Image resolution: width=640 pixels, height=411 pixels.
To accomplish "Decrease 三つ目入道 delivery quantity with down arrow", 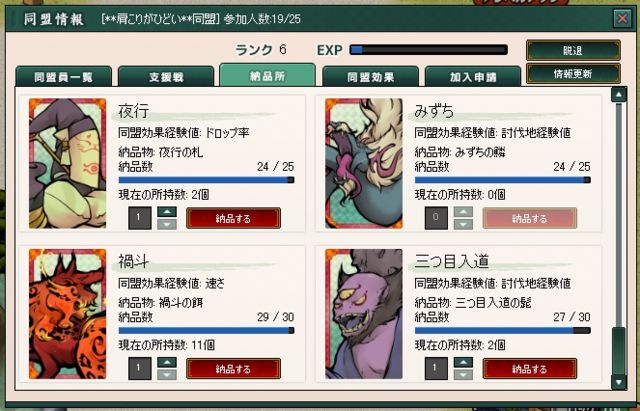I will (x=463, y=375).
